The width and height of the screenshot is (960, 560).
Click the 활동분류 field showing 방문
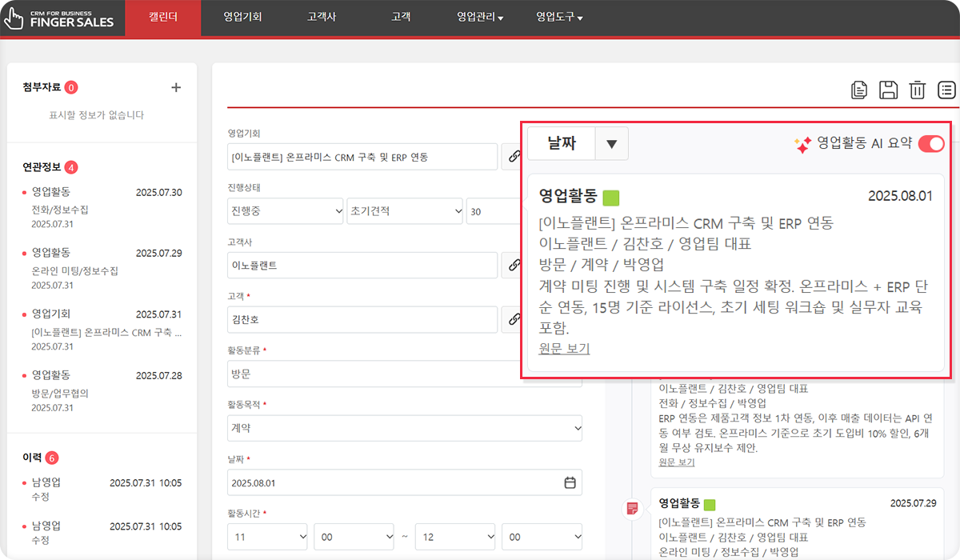coord(405,374)
